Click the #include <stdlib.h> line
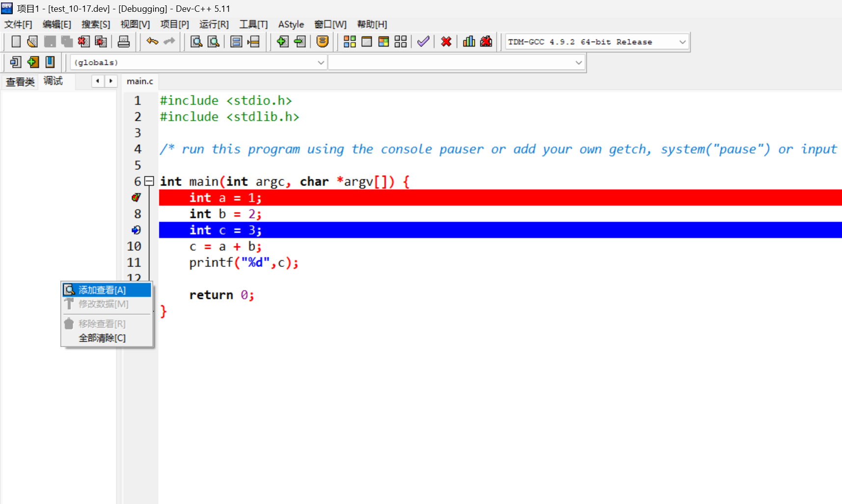The width and height of the screenshot is (842, 504). click(229, 117)
